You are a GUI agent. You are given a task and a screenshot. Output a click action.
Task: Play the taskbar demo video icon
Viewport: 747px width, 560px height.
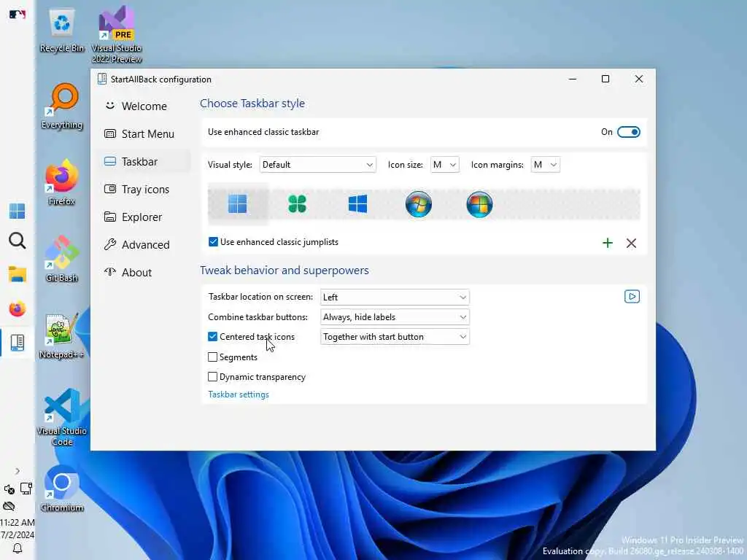[x=632, y=297]
